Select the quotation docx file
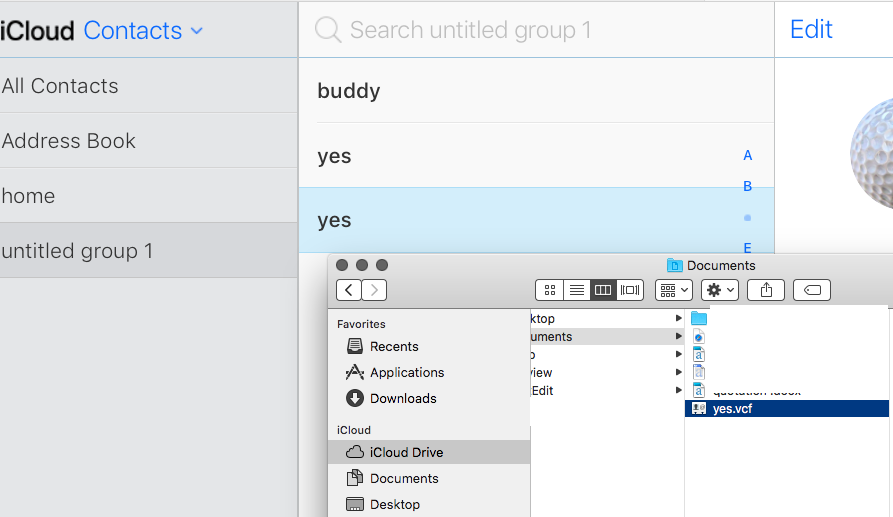This screenshot has width=893, height=517. point(756,391)
